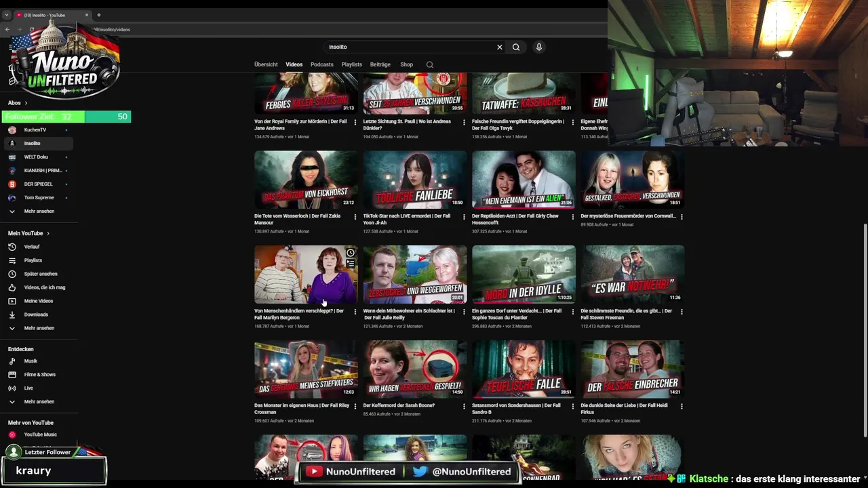Play Tödliche Fanliebe video thumbnail
The height and width of the screenshot is (488, 868).
[x=415, y=180]
